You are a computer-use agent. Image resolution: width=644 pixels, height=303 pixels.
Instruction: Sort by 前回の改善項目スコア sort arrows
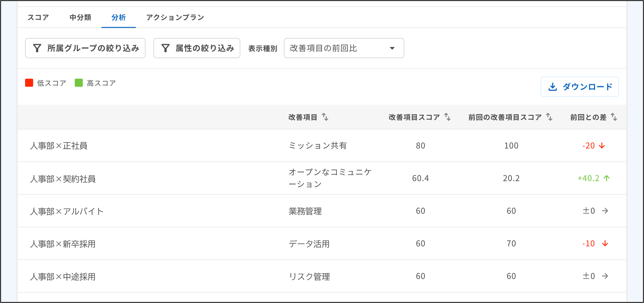549,117
